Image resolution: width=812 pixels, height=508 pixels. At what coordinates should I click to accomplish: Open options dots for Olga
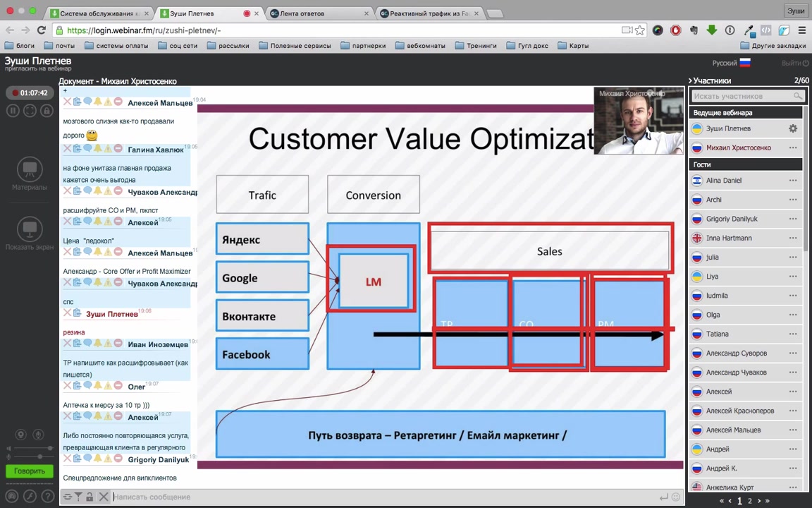[793, 315]
